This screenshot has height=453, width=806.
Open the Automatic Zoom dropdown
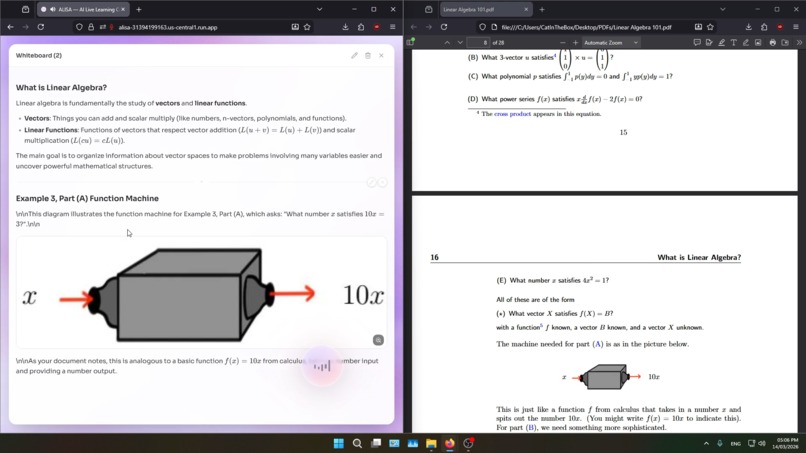611,43
